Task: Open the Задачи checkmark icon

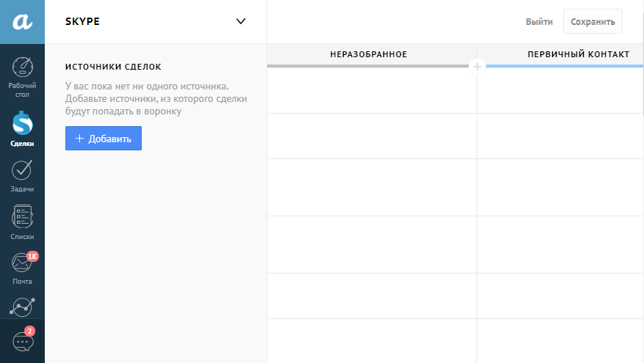Action: (x=22, y=170)
